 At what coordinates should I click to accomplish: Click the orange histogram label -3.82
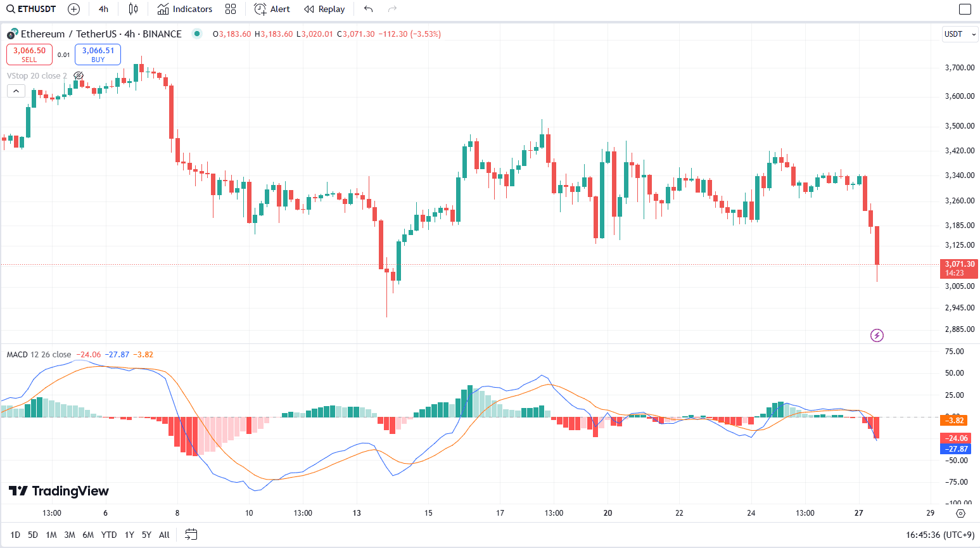coord(954,421)
